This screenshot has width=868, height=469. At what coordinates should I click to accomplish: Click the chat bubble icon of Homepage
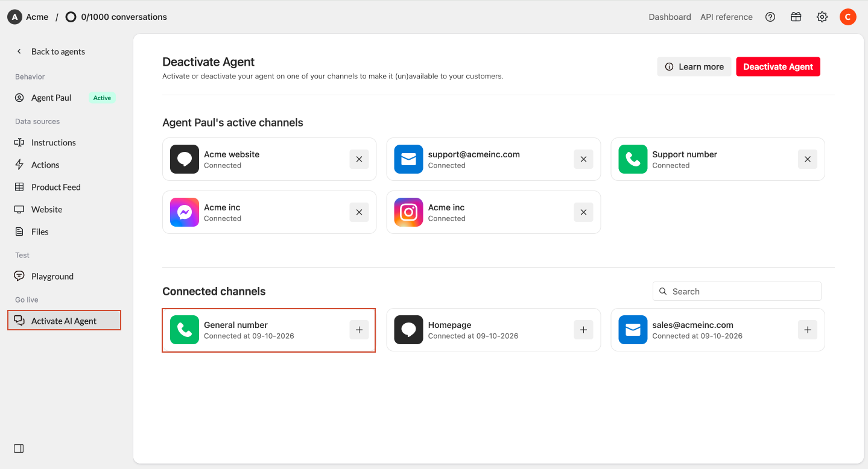tap(409, 330)
